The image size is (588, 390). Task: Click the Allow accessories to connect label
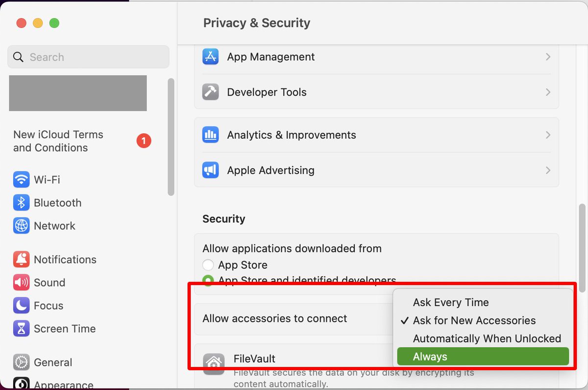(x=274, y=318)
